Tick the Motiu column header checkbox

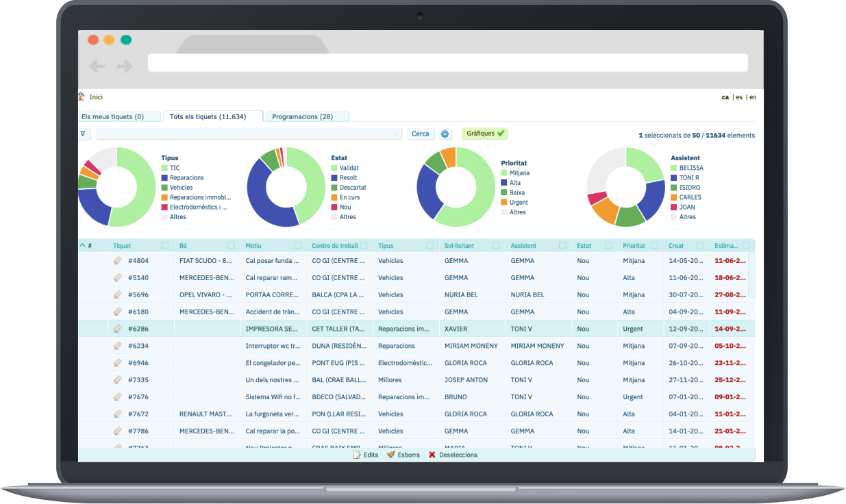pos(297,245)
